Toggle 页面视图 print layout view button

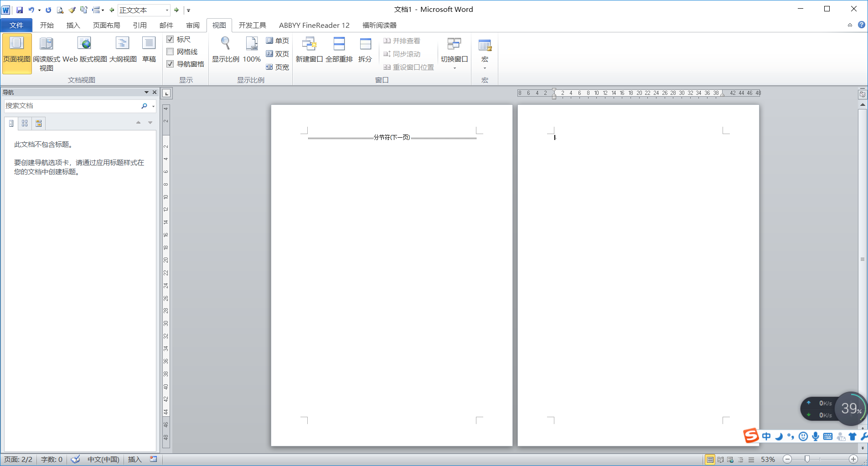coord(17,53)
